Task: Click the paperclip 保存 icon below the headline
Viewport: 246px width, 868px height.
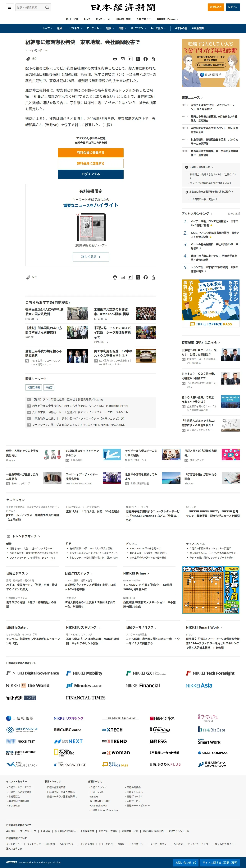Action: [28, 59]
